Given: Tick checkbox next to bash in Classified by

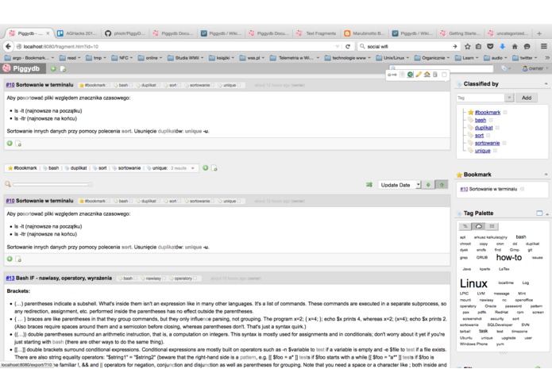Looking at the screenshot, I should click(491, 121).
